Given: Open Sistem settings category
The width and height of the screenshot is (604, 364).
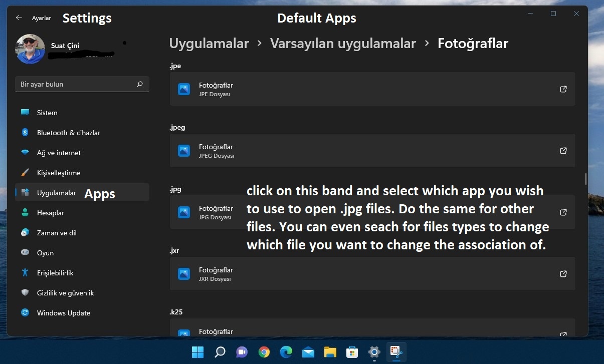Looking at the screenshot, I should pyautogui.click(x=82, y=113).
